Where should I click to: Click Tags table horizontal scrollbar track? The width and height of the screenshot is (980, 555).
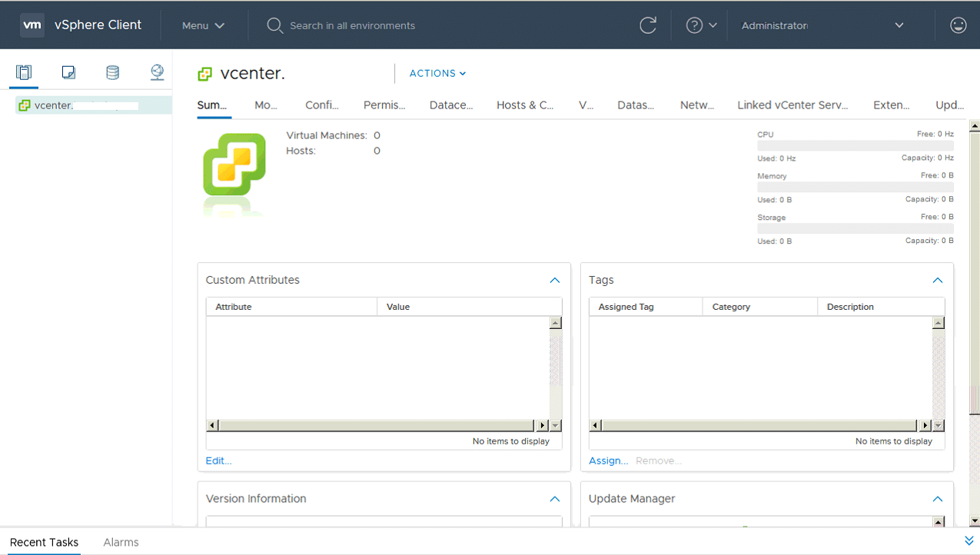click(760, 425)
